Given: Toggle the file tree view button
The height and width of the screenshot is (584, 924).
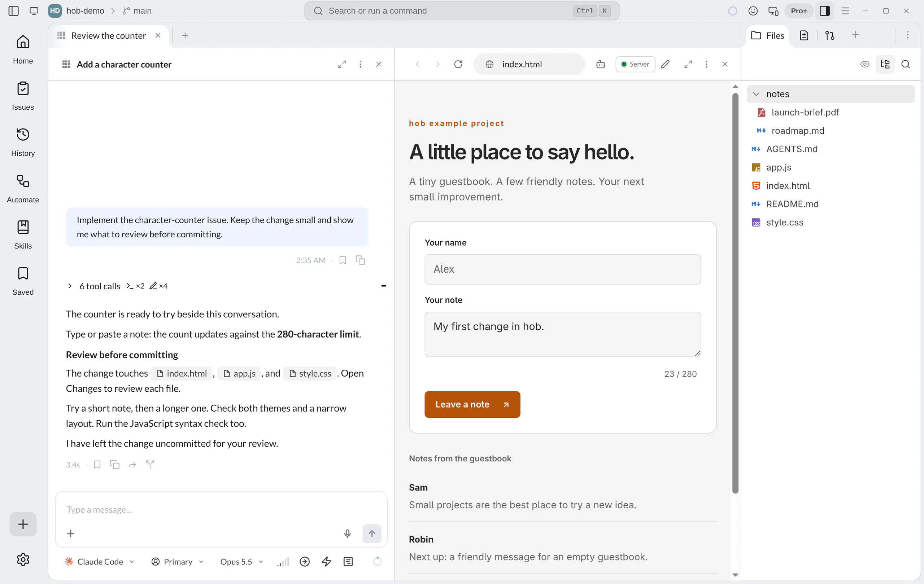Looking at the screenshot, I should pos(885,64).
